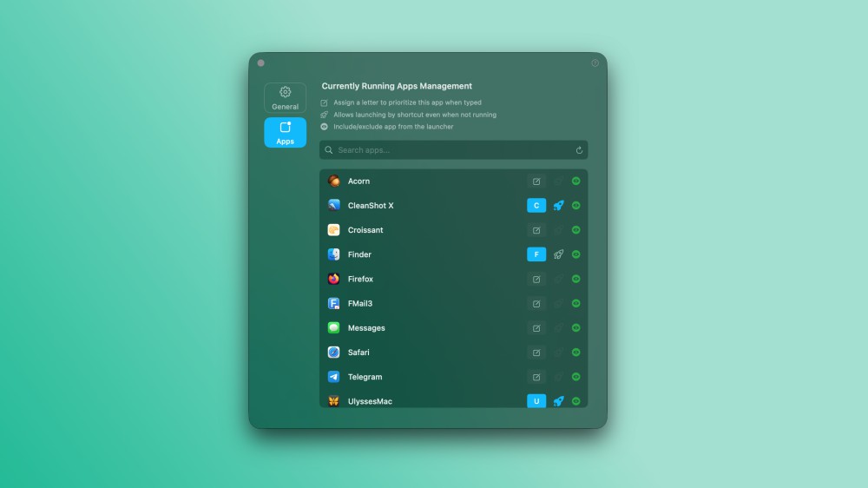The width and height of the screenshot is (868, 488).
Task: Toggle Croissant inclusion in launcher
Action: (x=576, y=230)
